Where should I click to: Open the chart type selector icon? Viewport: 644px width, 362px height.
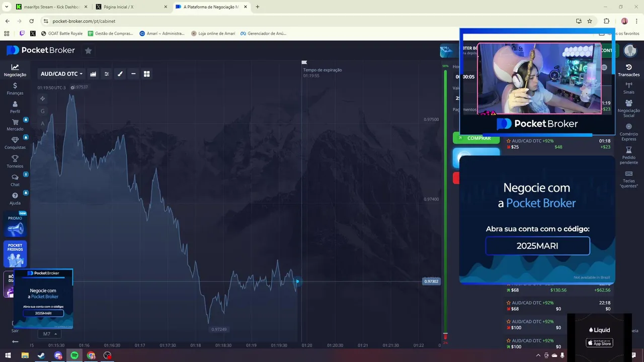point(93,74)
